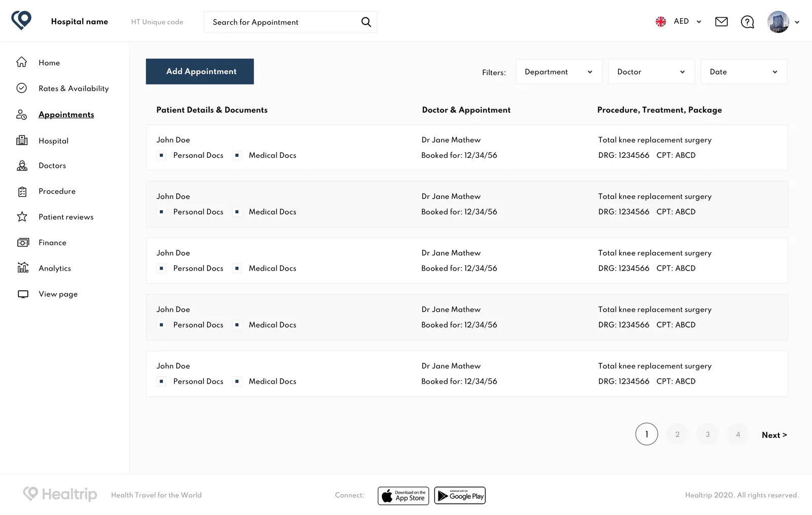The height and width of the screenshot is (515, 812).
Task: Open the AED currency dropdown
Action: [688, 21]
